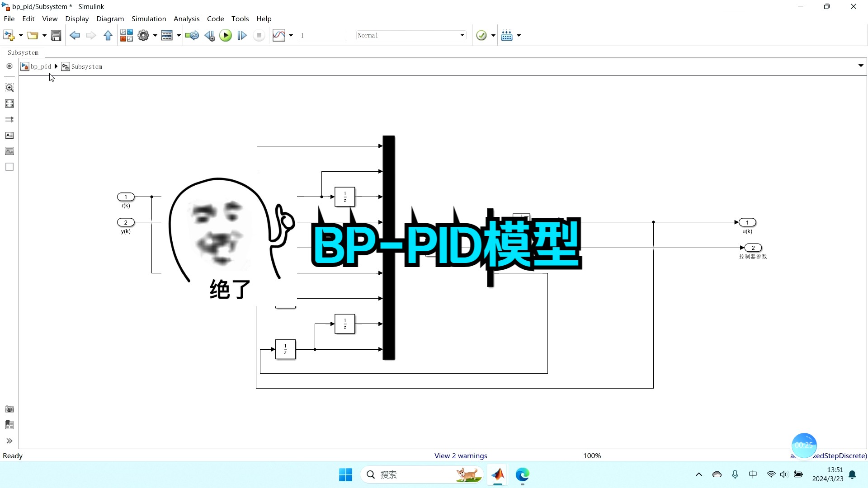Click the Step Back simulation icon

click(x=209, y=35)
